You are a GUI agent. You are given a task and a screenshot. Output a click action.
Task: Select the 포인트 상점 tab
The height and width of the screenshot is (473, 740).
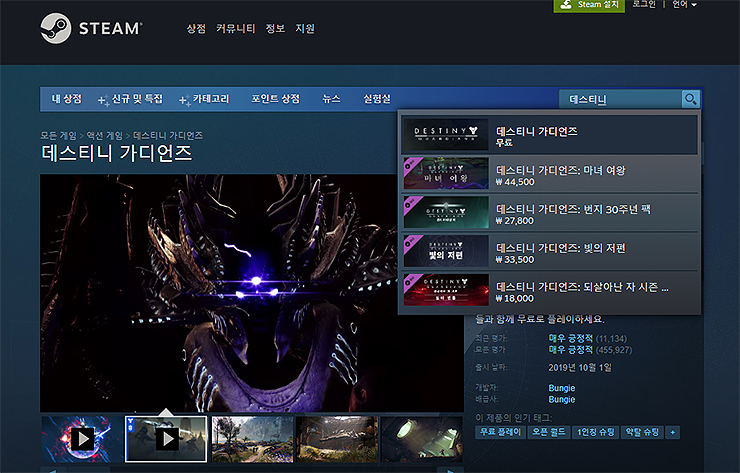[276, 99]
